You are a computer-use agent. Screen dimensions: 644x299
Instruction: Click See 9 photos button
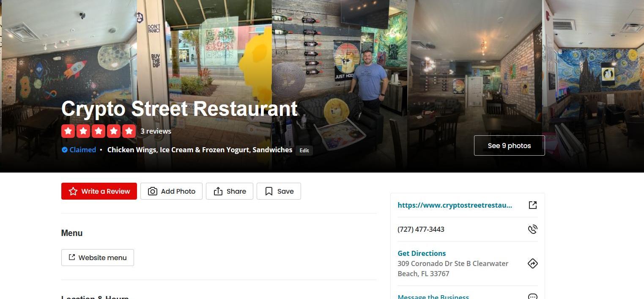[509, 145]
